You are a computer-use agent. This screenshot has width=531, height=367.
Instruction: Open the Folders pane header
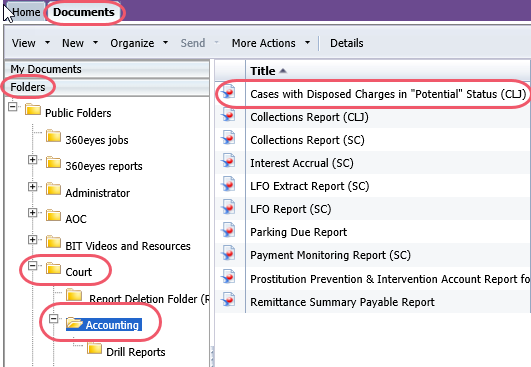click(x=107, y=87)
